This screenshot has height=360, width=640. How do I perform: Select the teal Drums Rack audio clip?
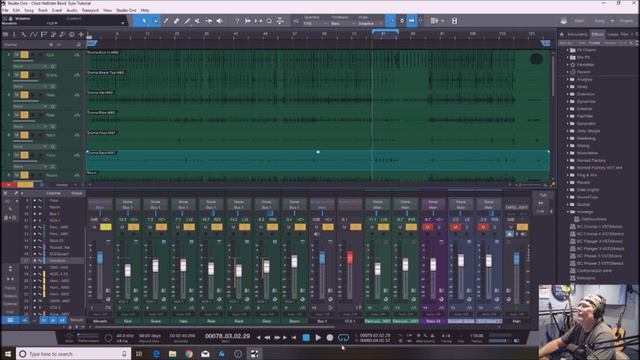click(318, 160)
